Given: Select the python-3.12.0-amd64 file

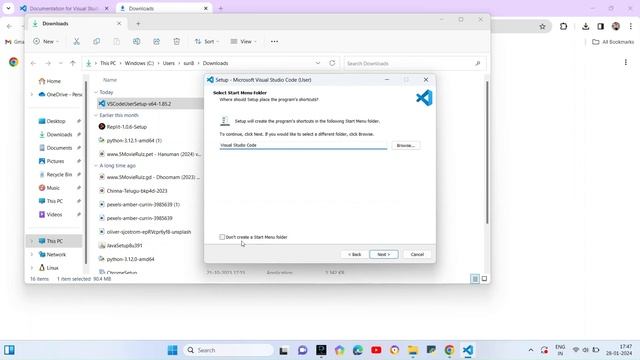Looking at the screenshot, I should [130, 259].
